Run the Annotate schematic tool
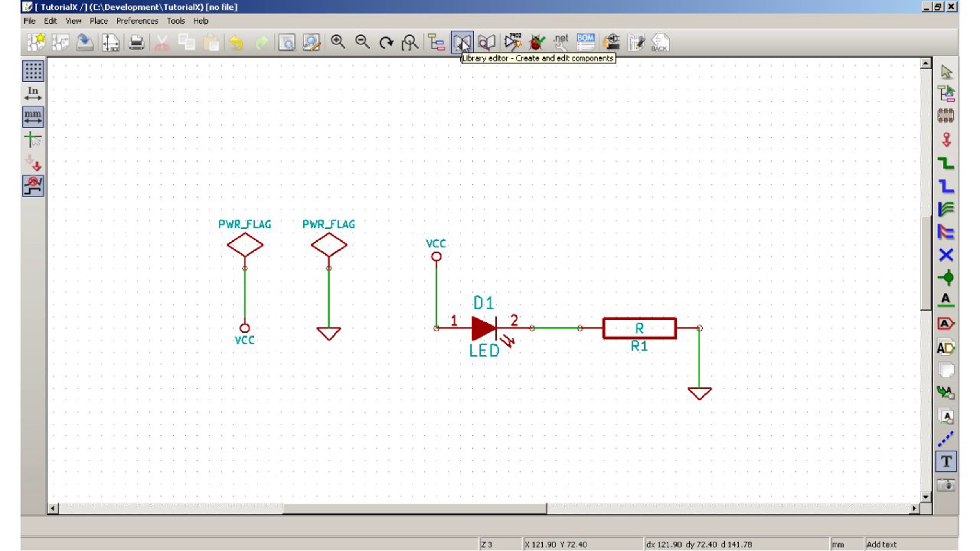 pyautogui.click(x=512, y=42)
